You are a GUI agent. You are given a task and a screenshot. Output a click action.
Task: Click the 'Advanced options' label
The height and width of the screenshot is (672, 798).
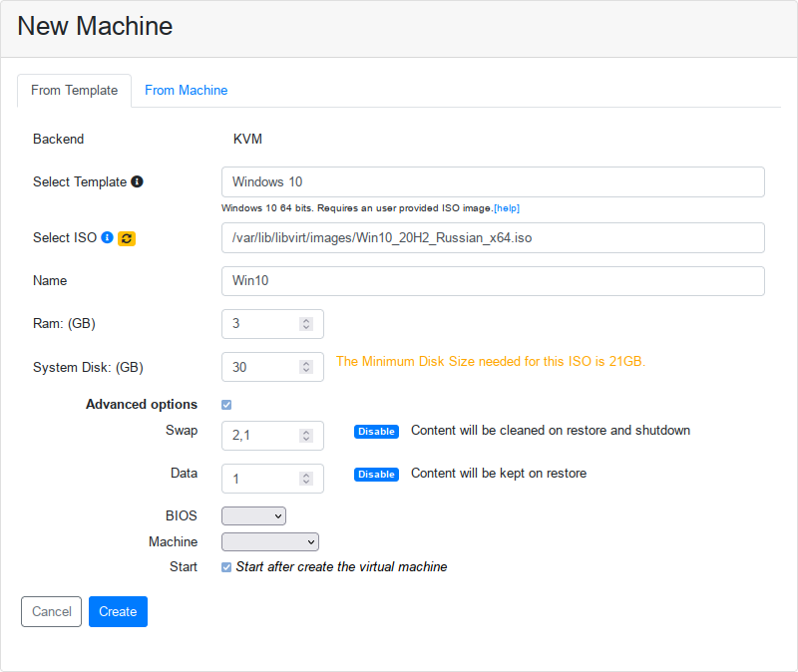click(142, 404)
